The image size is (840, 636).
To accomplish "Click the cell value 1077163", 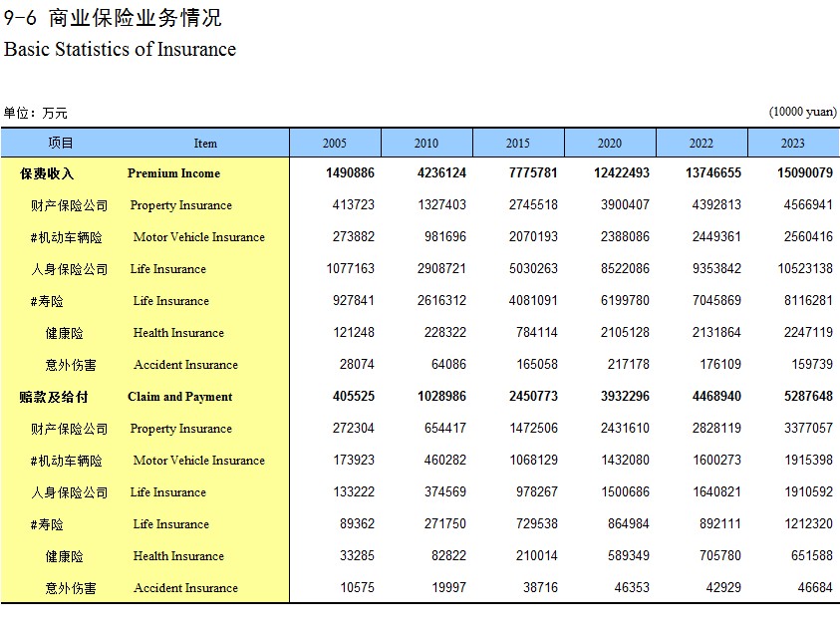I will pos(351,268).
